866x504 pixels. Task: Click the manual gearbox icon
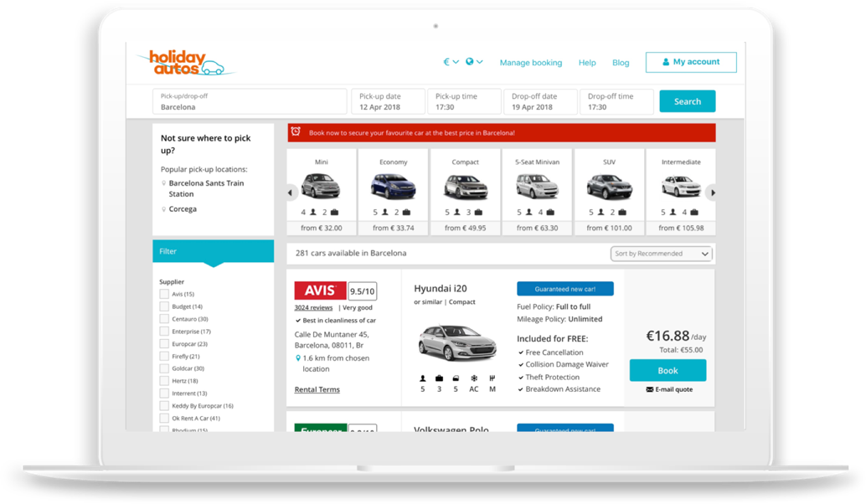click(x=492, y=378)
